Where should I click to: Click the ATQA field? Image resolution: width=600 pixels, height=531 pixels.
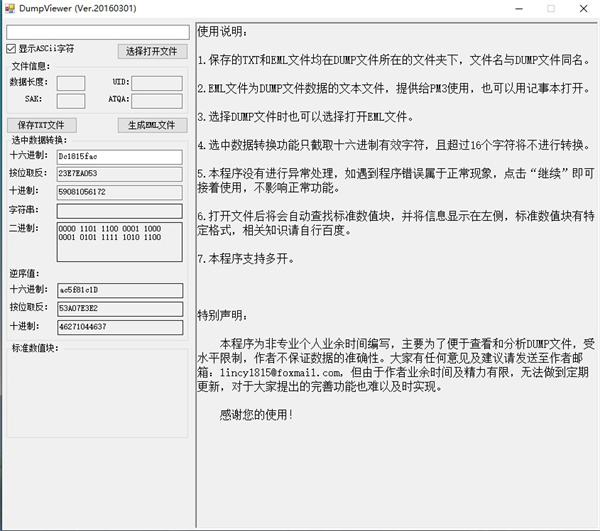click(x=157, y=101)
